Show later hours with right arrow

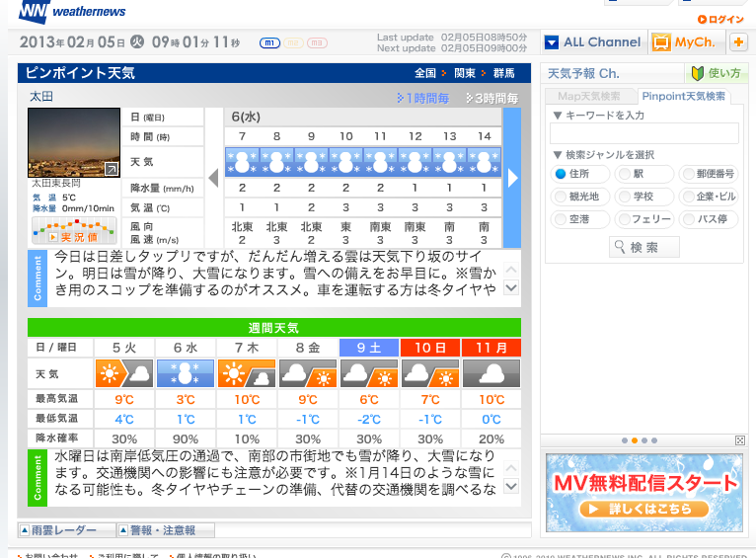tap(512, 178)
